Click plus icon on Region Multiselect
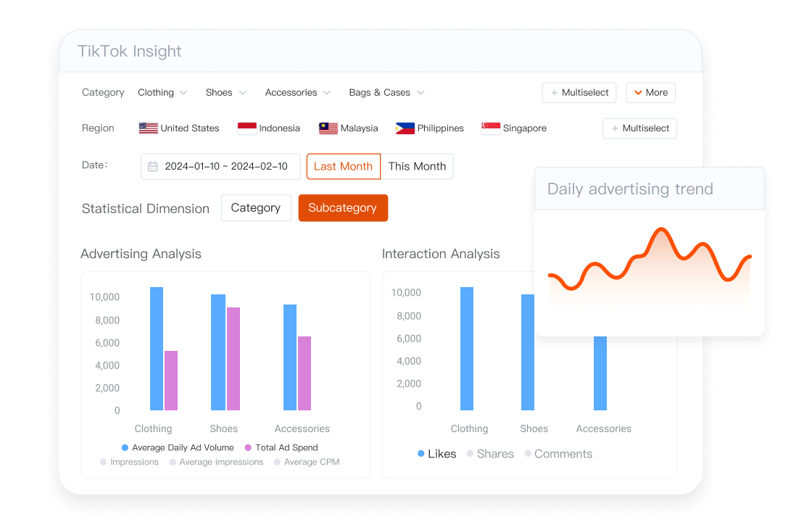This screenshot has width=812, height=522. tap(615, 128)
